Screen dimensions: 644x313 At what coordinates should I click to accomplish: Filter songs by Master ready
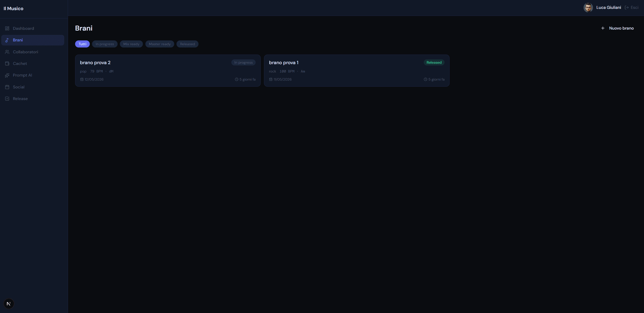(x=160, y=44)
